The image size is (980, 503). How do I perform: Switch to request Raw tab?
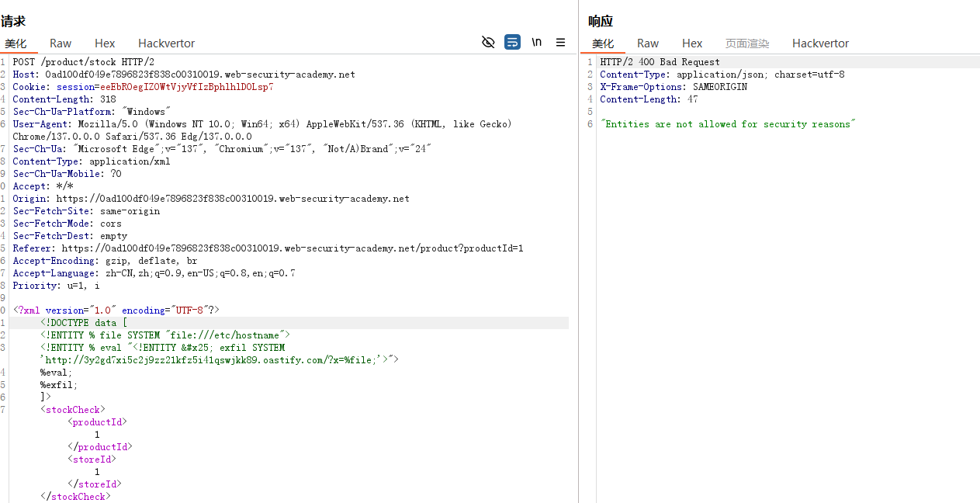click(61, 43)
